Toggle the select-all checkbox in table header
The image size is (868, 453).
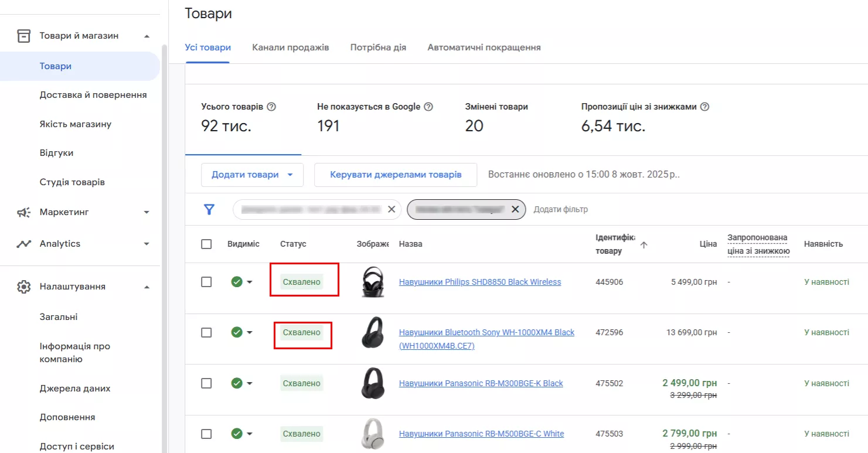[x=206, y=244]
